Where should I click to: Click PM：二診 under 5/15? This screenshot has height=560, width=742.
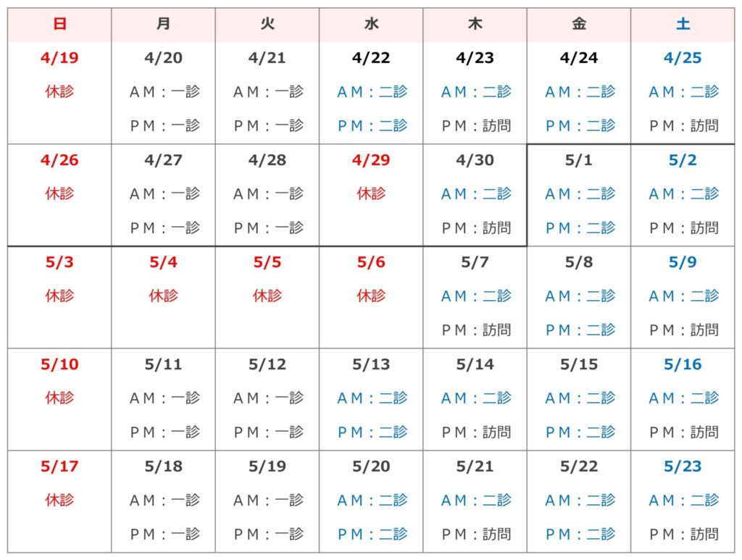(579, 432)
